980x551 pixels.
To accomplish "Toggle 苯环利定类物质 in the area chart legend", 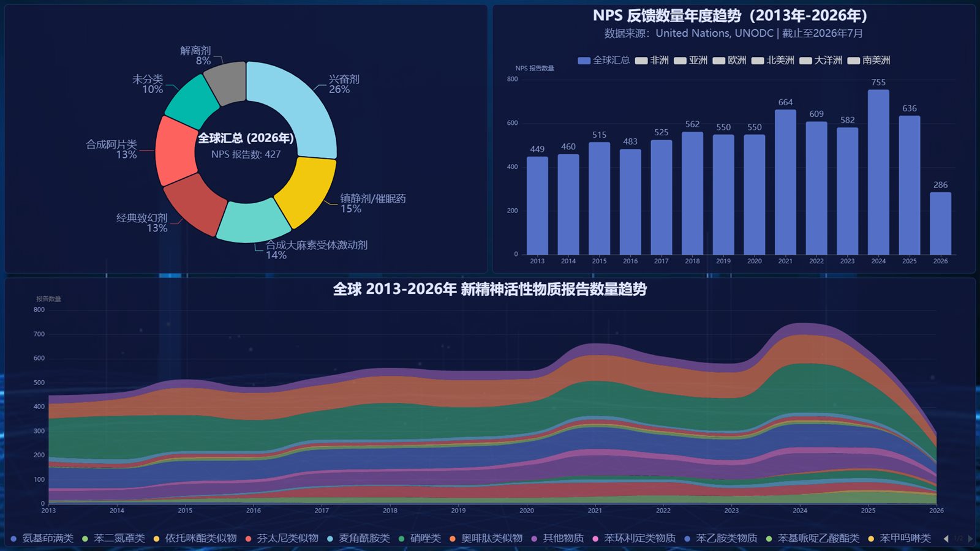I will coord(634,538).
